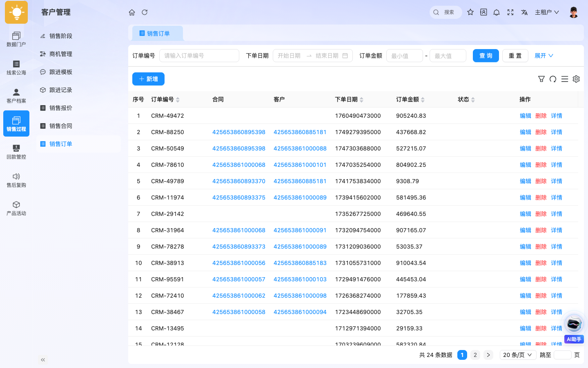Click the user avatar

point(574,12)
